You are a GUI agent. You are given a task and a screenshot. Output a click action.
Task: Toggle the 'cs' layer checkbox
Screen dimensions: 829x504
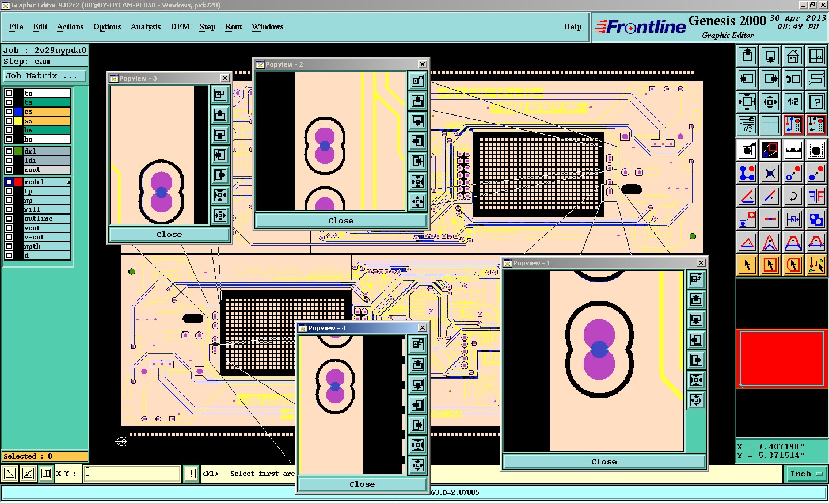pos(9,112)
